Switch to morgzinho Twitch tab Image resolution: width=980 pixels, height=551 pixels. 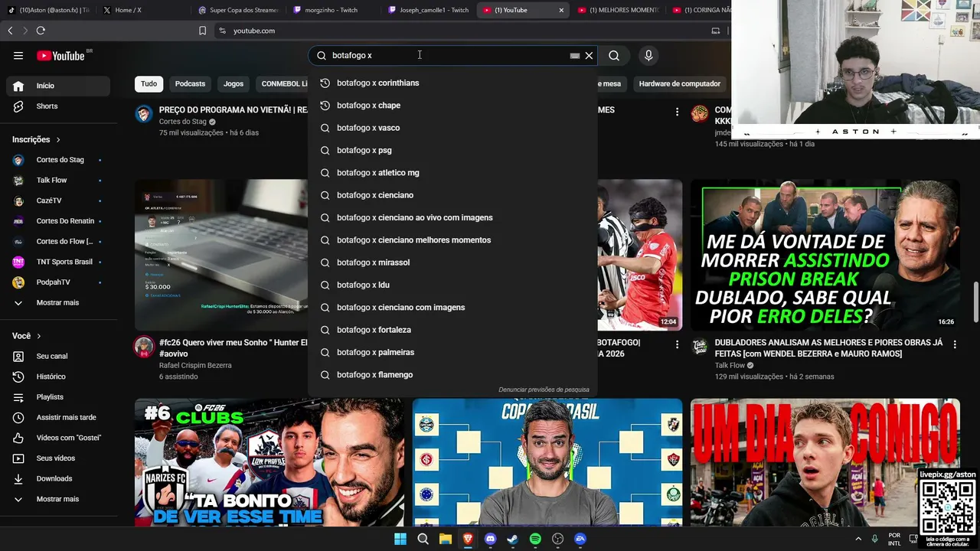(333, 10)
